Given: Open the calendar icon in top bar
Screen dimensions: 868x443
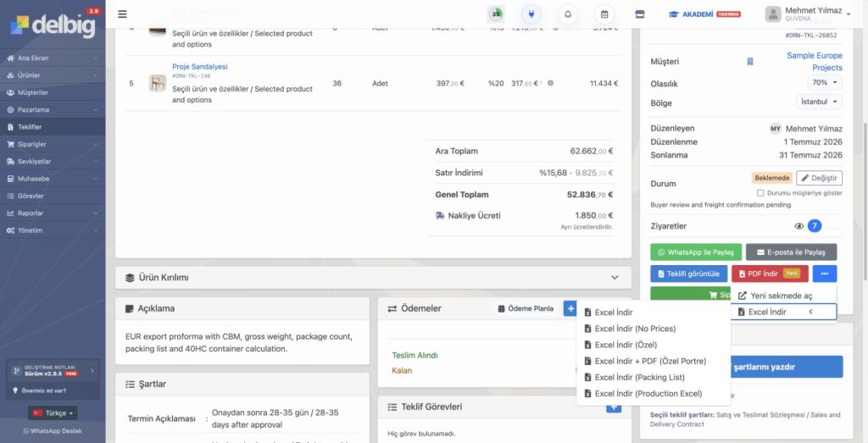Looking at the screenshot, I should [604, 14].
